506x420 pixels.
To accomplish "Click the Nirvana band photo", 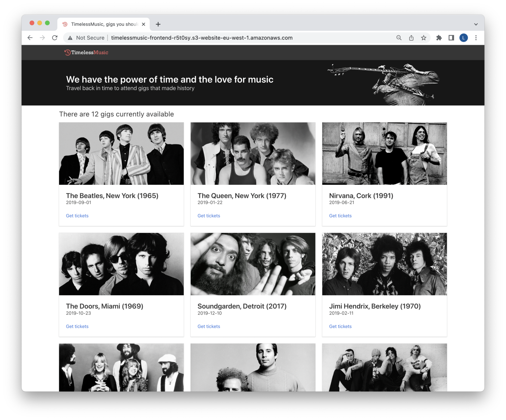I will (x=384, y=153).
